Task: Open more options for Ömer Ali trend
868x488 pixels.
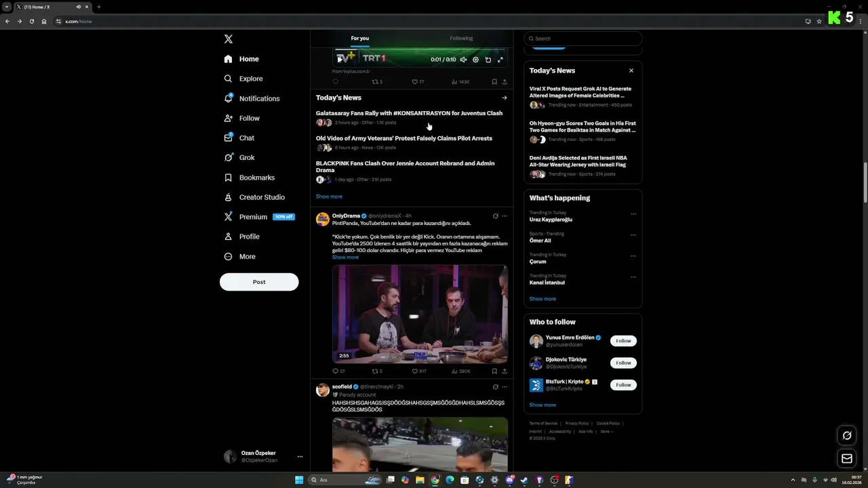Action: 633,235
